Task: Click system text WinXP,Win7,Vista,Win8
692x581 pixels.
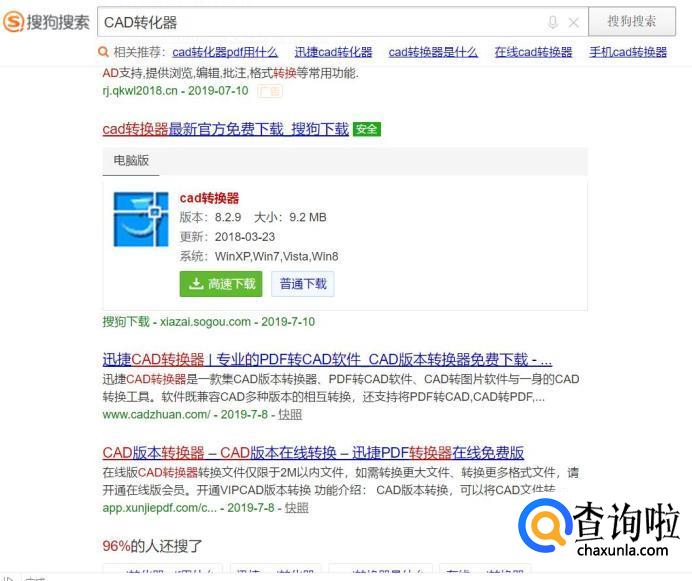Action: pos(276,256)
